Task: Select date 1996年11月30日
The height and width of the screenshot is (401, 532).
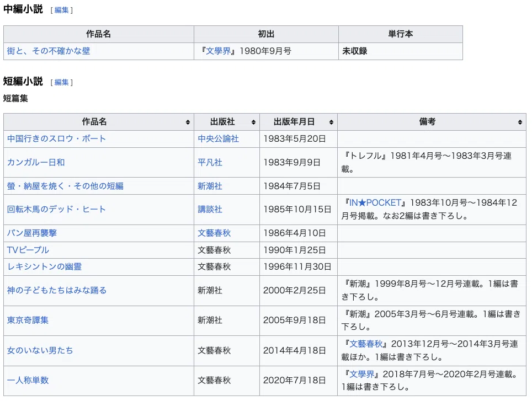Action: coord(297,267)
